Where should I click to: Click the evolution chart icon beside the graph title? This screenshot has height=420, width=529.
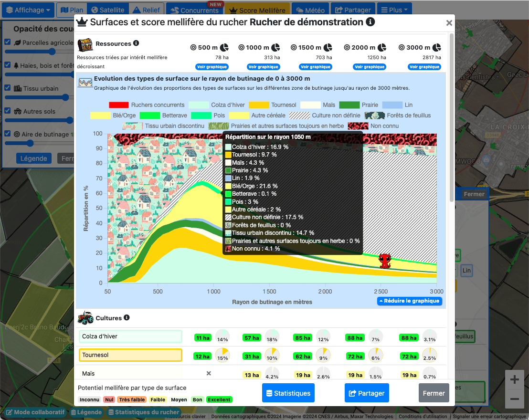(85, 83)
